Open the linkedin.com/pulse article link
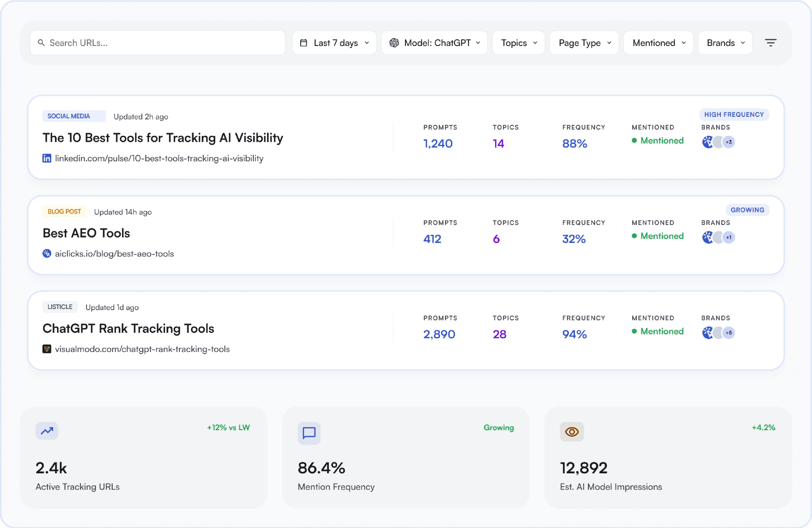This screenshot has height=528, width=812. click(x=159, y=158)
